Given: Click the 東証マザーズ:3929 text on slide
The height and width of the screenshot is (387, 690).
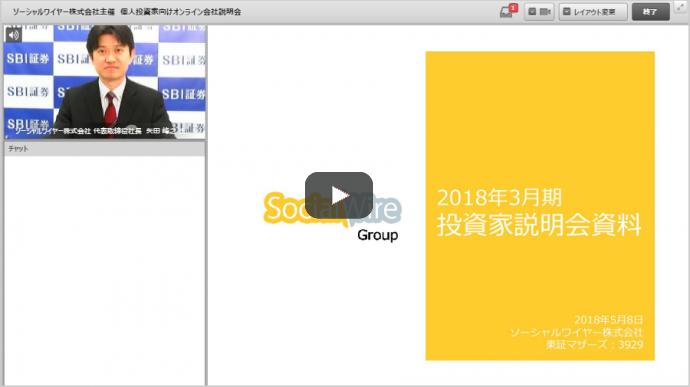Looking at the screenshot, I should 595,345.
